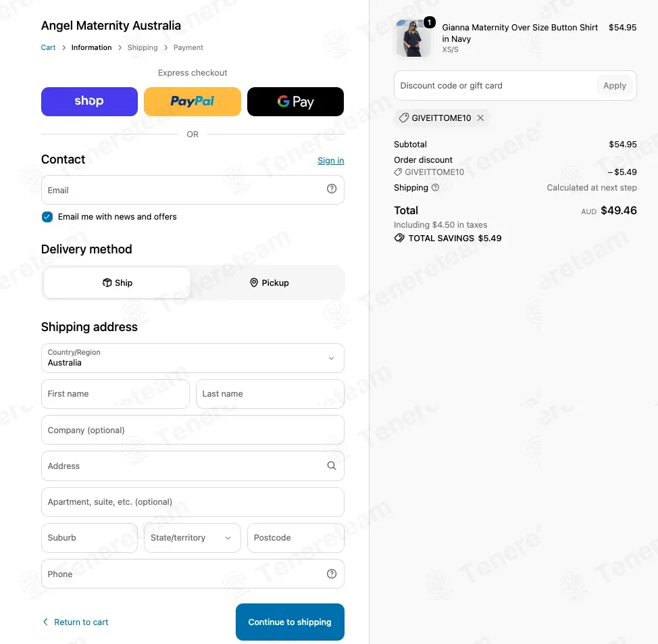This screenshot has width=658, height=644.
Task: Open the Shipping breadcrumb step
Action: tap(143, 47)
